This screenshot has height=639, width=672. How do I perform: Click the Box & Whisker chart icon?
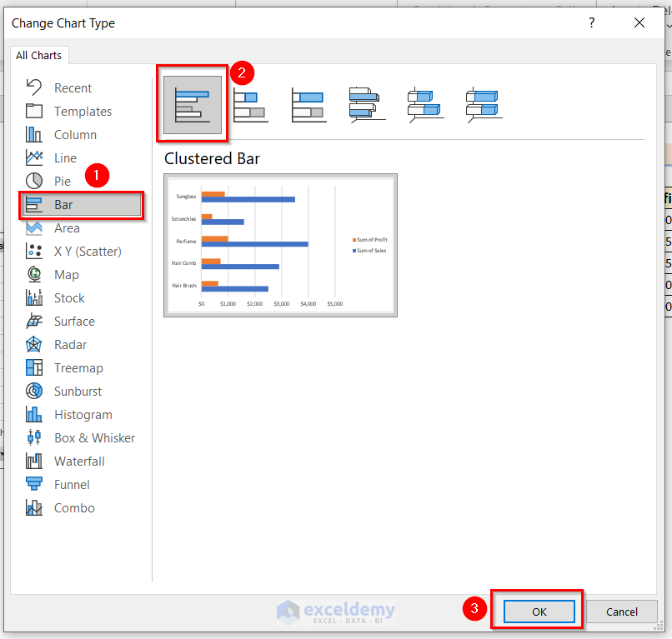coord(34,437)
